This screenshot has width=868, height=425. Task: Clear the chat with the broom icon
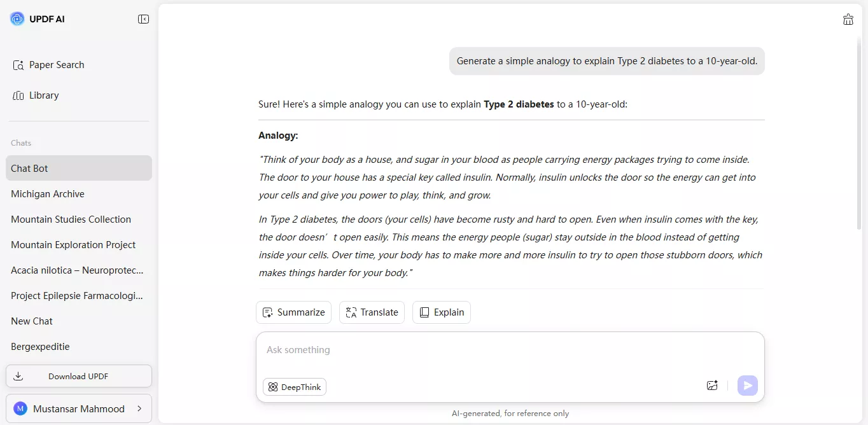(x=848, y=19)
